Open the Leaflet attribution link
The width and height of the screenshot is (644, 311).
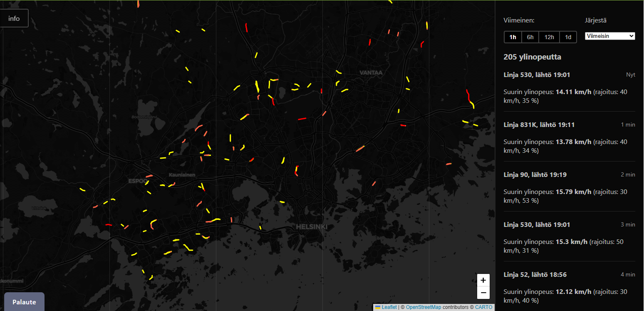tap(389, 307)
